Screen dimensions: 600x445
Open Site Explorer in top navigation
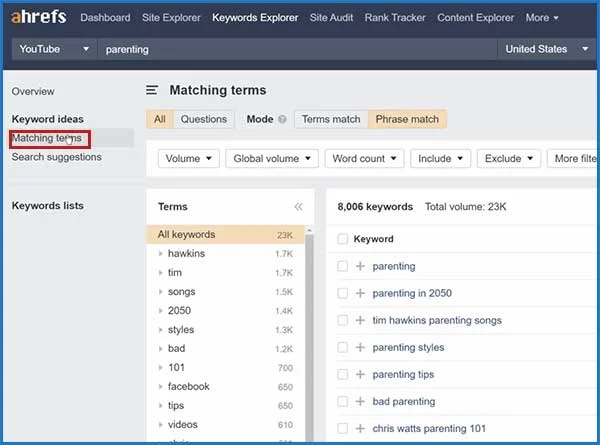171,18
